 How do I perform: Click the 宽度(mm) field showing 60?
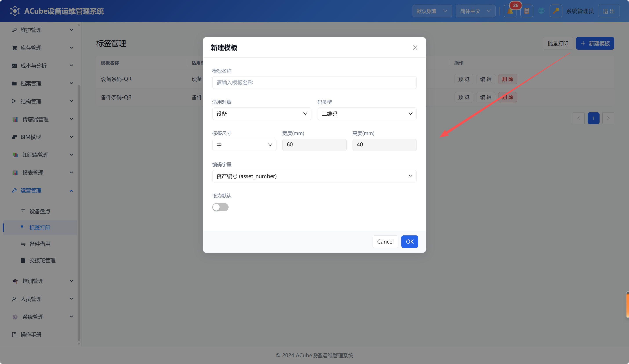click(x=314, y=145)
